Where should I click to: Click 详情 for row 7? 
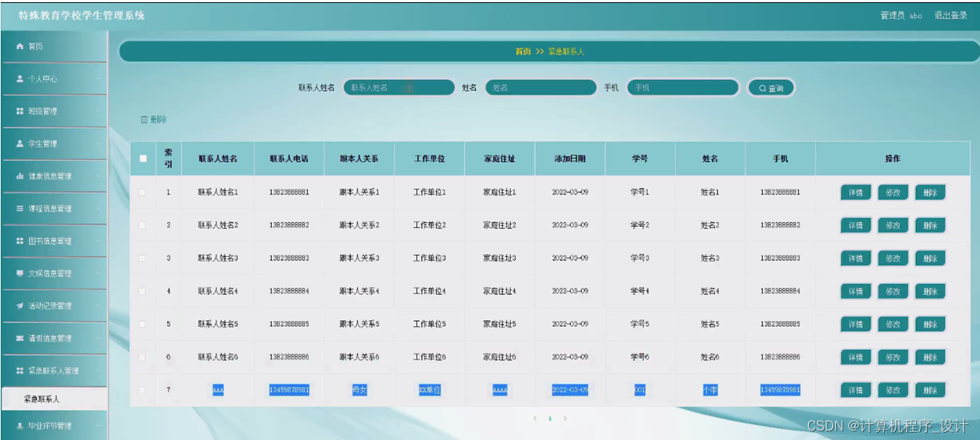[856, 391]
